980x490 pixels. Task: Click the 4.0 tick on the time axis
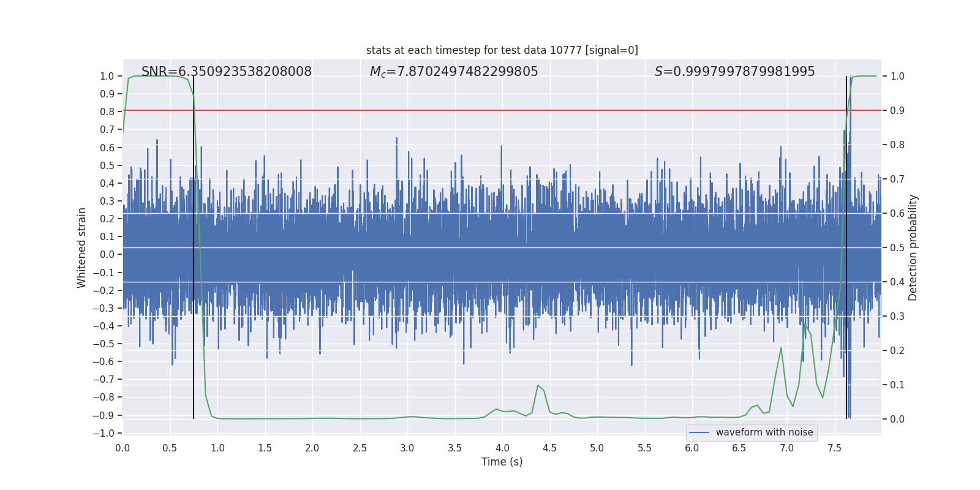click(x=502, y=448)
